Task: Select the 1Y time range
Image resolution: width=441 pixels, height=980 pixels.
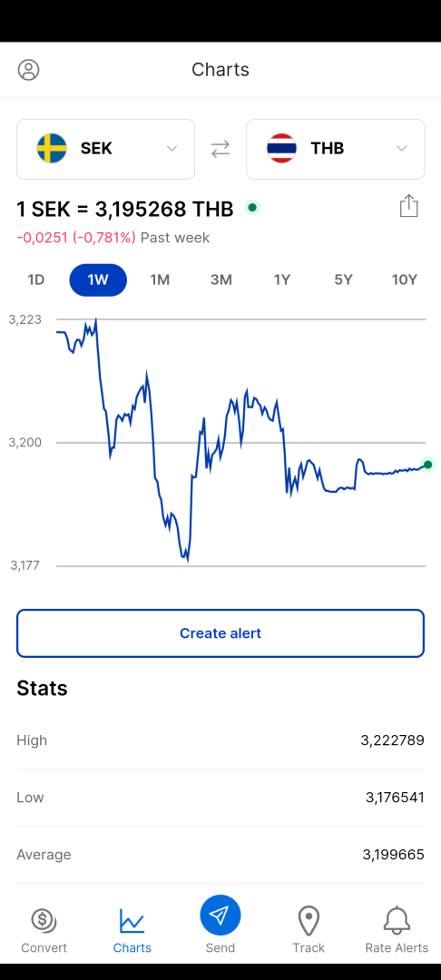Action: point(282,280)
